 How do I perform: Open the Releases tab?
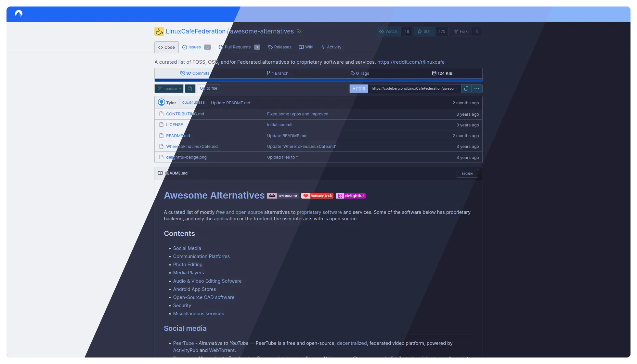click(x=280, y=47)
